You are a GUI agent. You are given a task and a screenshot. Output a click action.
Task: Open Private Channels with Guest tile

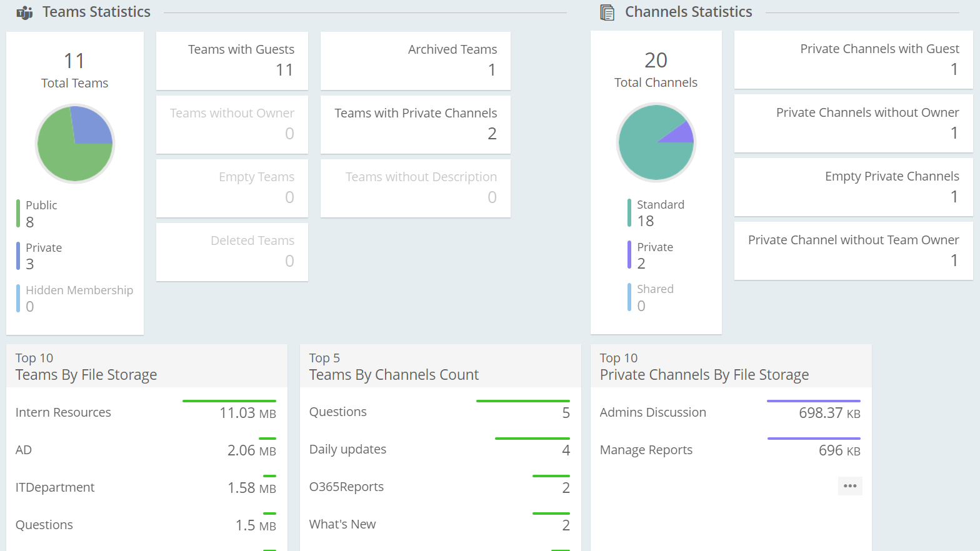point(853,60)
